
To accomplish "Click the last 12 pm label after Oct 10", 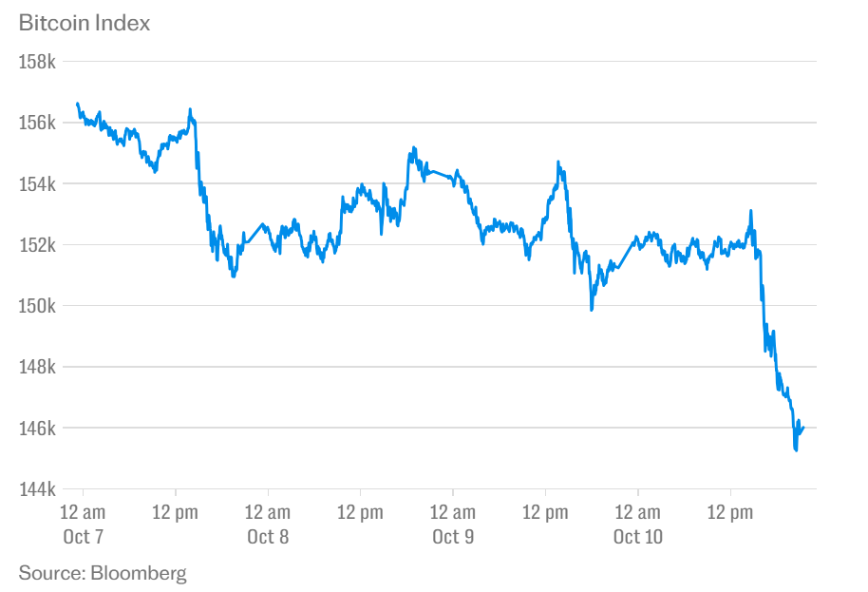I will pos(730,514).
